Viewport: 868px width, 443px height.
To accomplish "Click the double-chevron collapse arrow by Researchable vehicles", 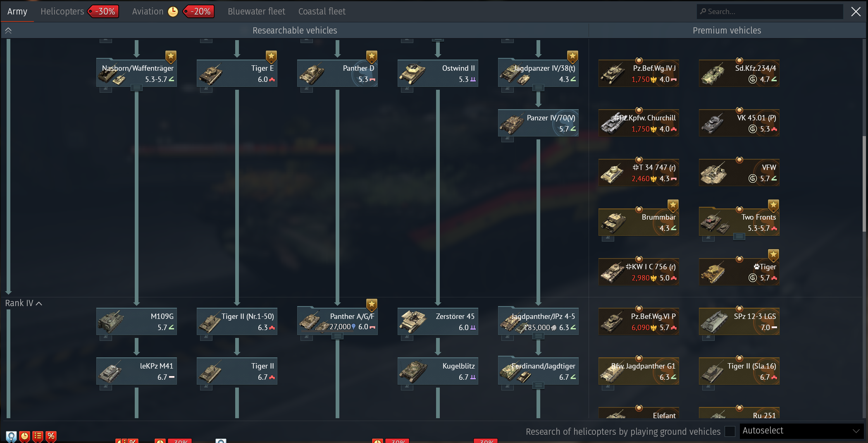I will click(x=8, y=31).
